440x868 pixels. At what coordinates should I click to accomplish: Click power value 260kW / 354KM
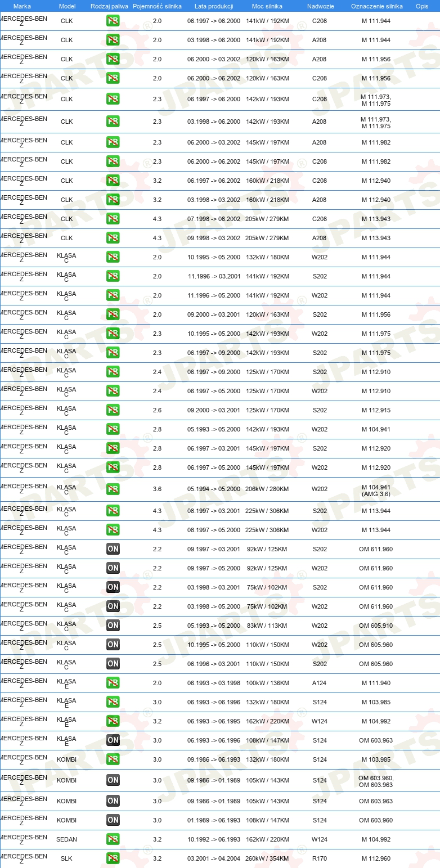click(x=267, y=858)
